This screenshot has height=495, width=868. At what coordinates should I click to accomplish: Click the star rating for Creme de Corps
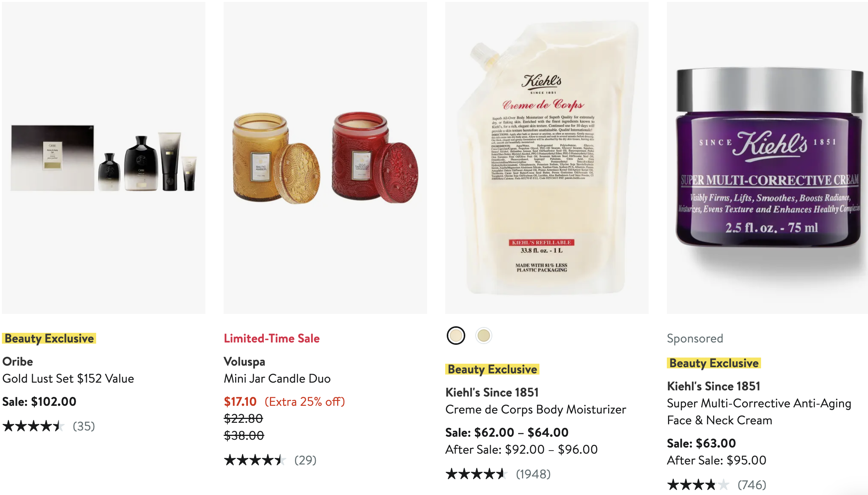coord(477,474)
